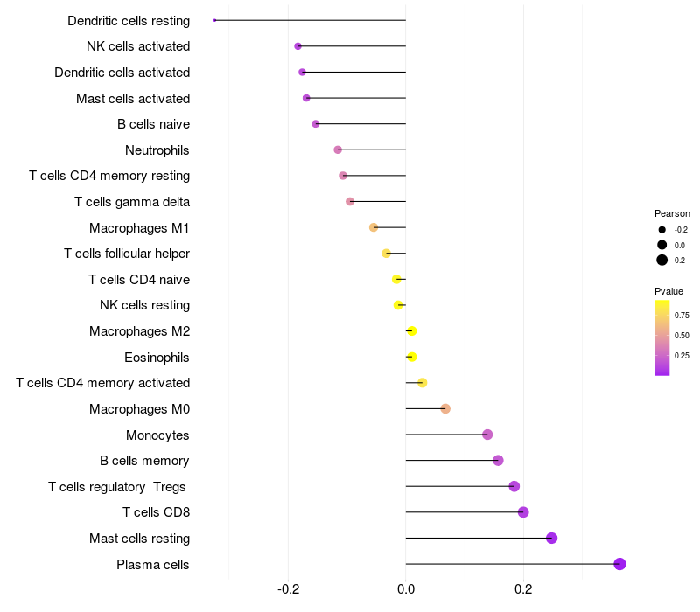
Task: Select the Macrophages M1 data point
Action: click(x=374, y=227)
